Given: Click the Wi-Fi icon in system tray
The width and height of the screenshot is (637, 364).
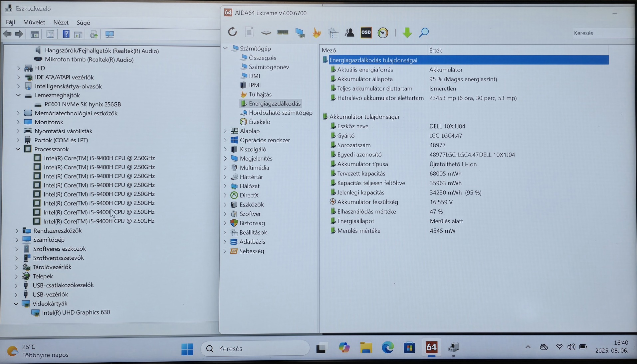Looking at the screenshot, I should (x=559, y=347).
